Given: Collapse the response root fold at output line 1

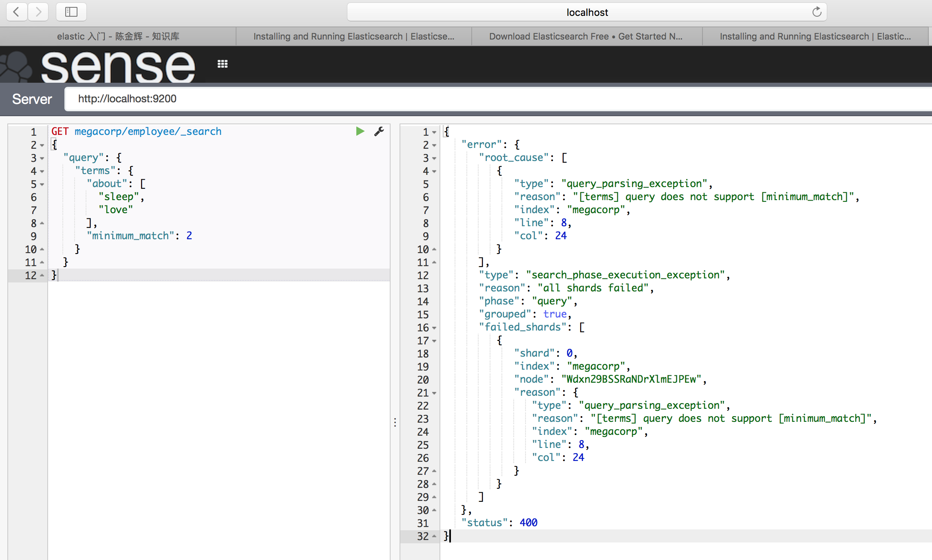Looking at the screenshot, I should pos(434,132).
